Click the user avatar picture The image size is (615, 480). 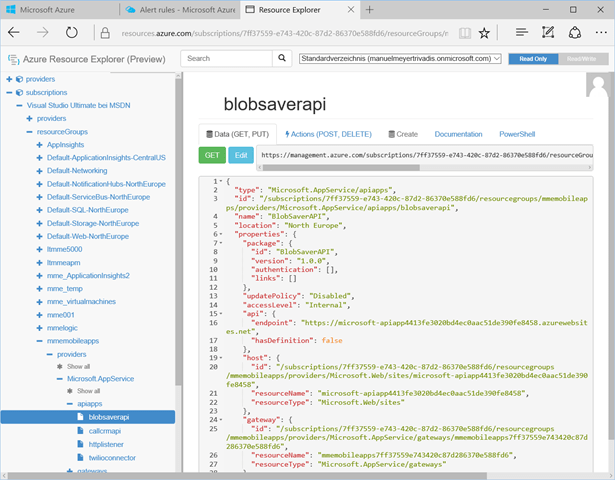click(598, 84)
